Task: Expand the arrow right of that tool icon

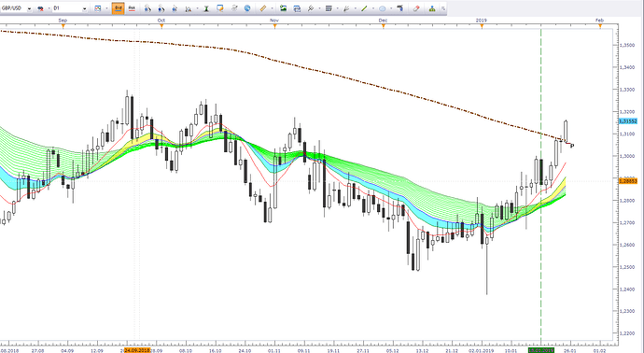Action: pos(319,8)
